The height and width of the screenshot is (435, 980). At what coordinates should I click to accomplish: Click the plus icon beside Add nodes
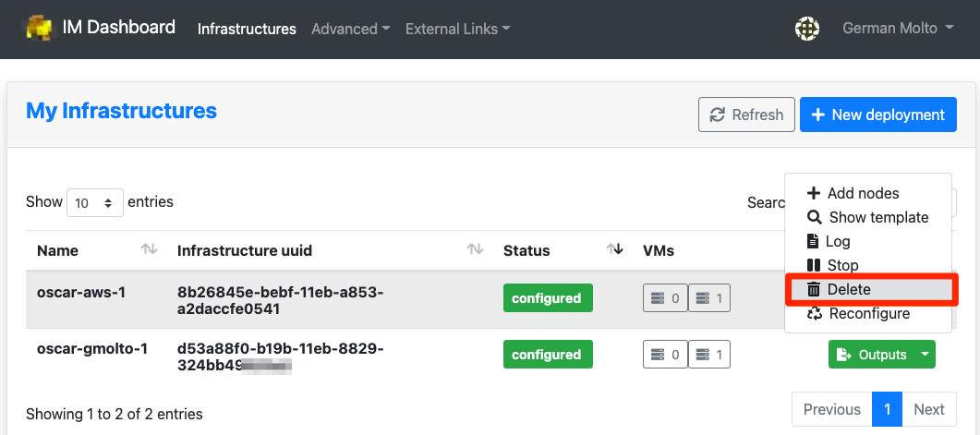pyautogui.click(x=814, y=193)
